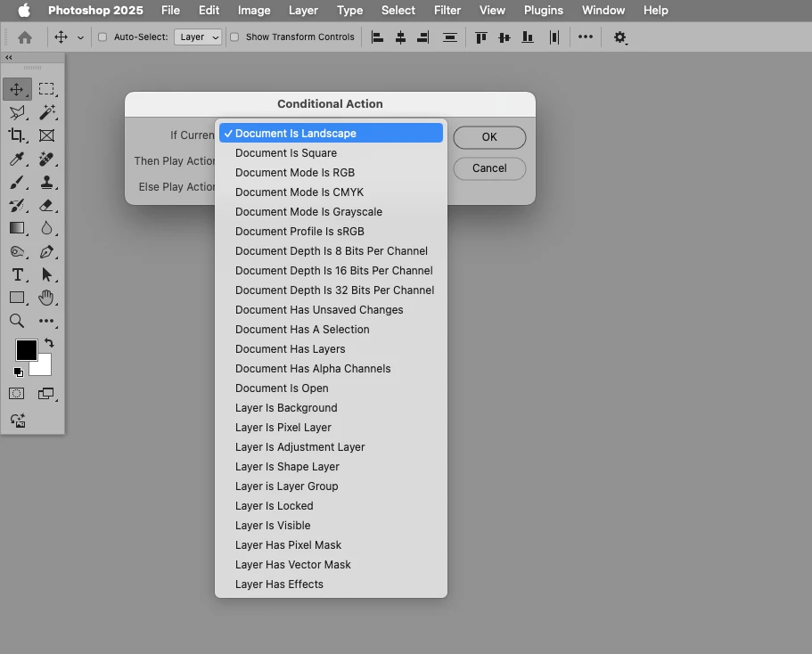Align left edges in options bar
This screenshot has height=654, width=812.
point(378,37)
